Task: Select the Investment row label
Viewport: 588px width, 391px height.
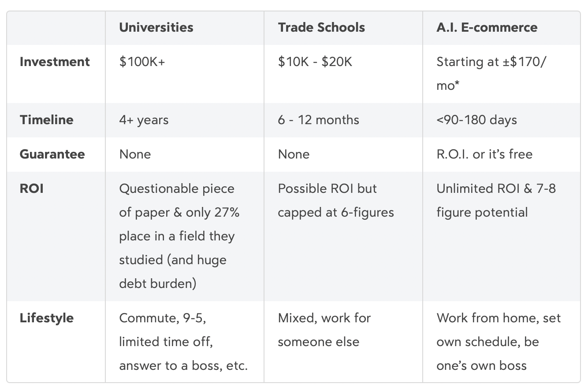Action: 55,62
